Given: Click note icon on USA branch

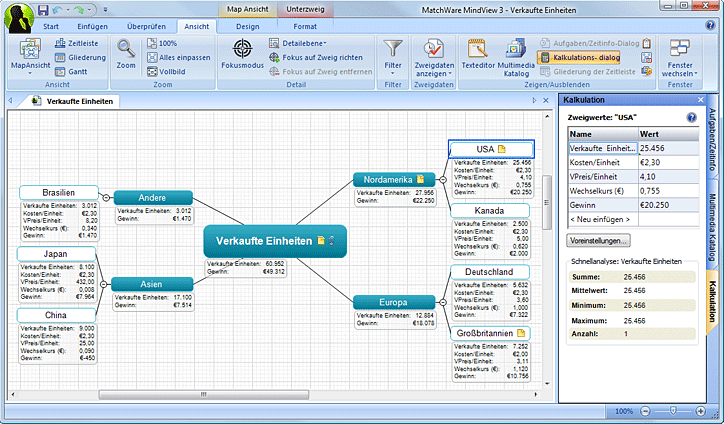Looking at the screenshot, I should (502, 149).
